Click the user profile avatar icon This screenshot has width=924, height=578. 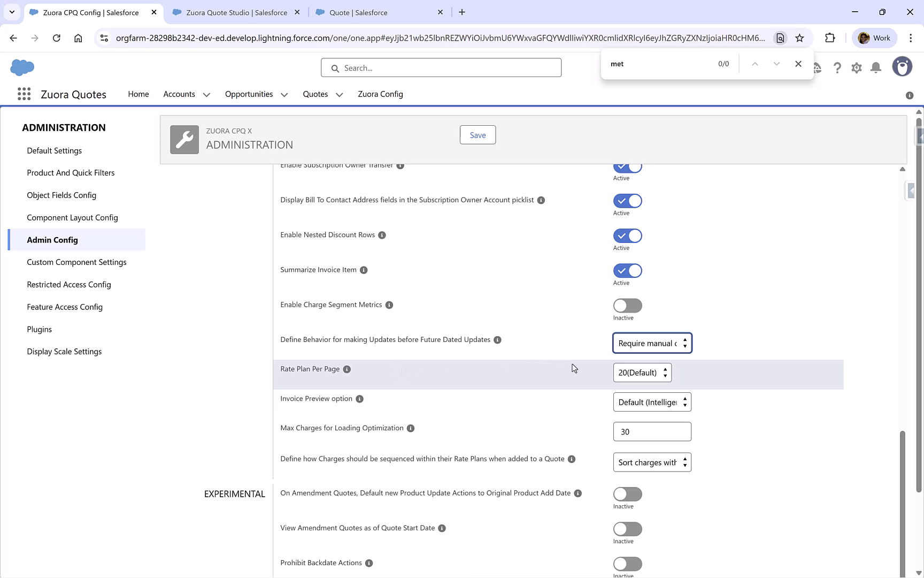(x=902, y=66)
